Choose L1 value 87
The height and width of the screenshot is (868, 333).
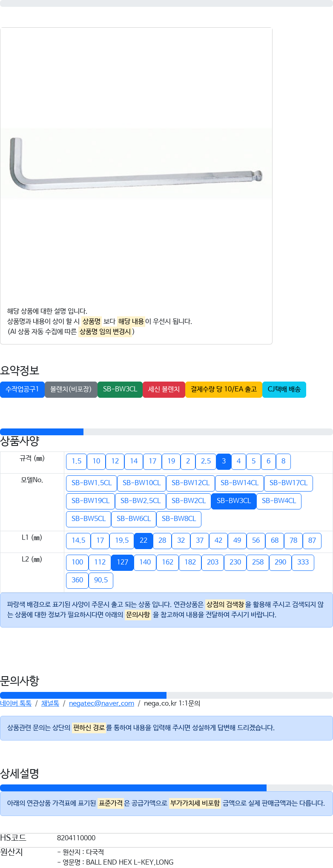[312, 541]
